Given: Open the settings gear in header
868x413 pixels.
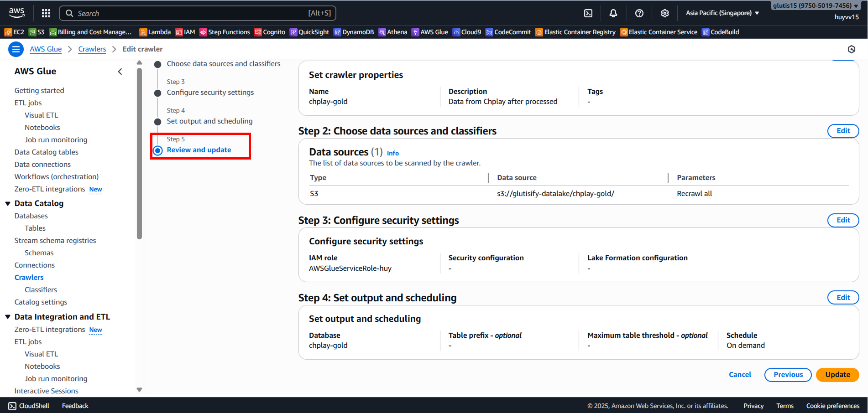Looking at the screenshot, I should pos(665,13).
